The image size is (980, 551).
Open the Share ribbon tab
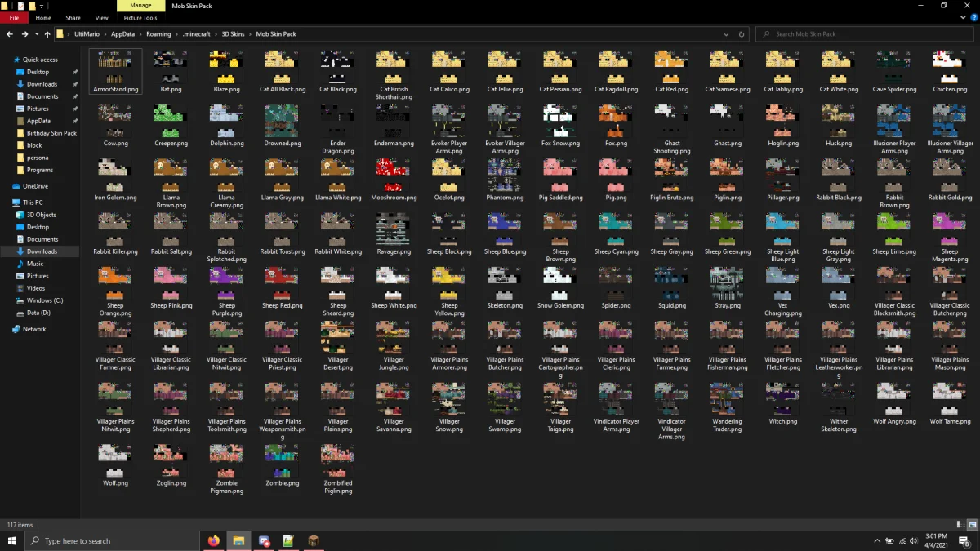coord(73,17)
